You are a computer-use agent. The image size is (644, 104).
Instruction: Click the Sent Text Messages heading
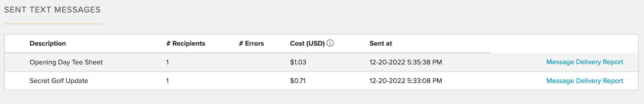[x=52, y=10]
